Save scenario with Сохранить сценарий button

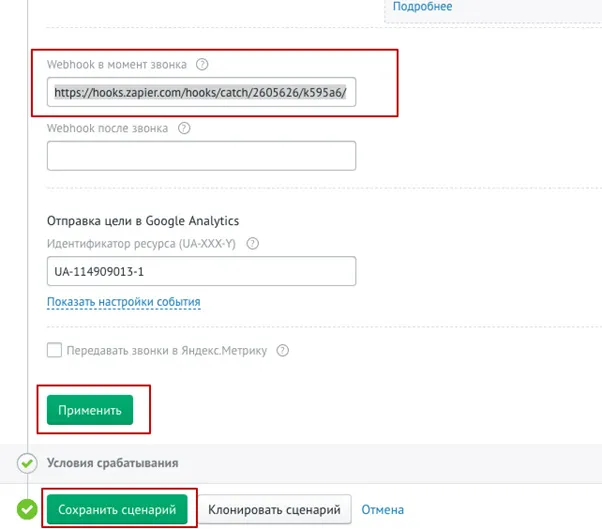(x=117, y=509)
